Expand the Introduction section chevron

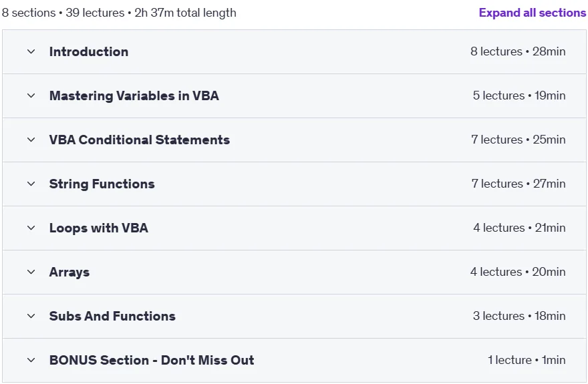click(31, 51)
